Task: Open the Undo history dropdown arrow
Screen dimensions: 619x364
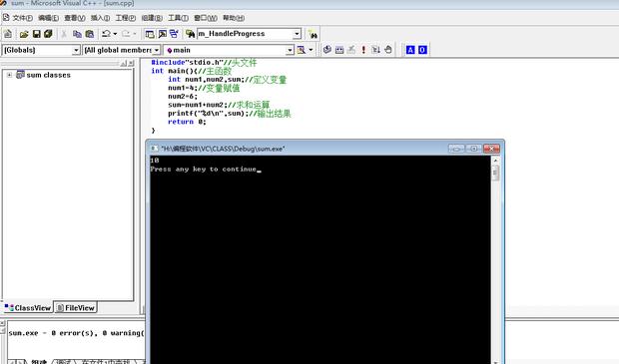Action: tap(115, 34)
